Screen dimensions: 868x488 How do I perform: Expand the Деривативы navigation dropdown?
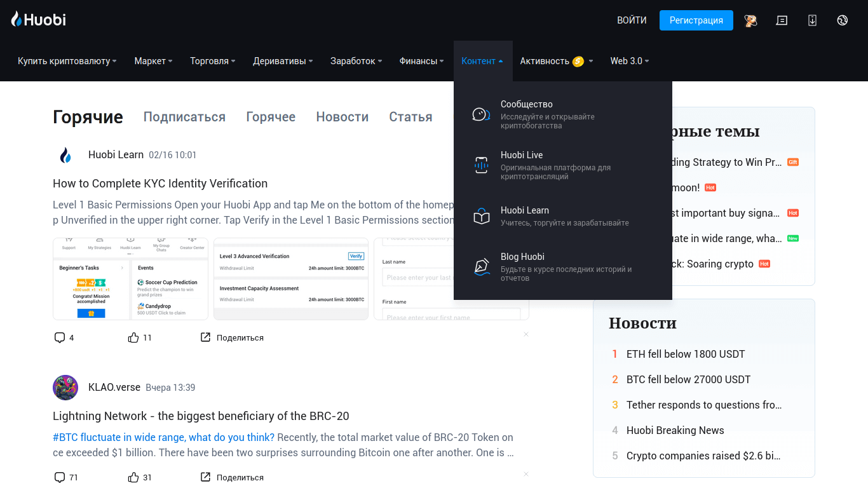pyautogui.click(x=283, y=61)
